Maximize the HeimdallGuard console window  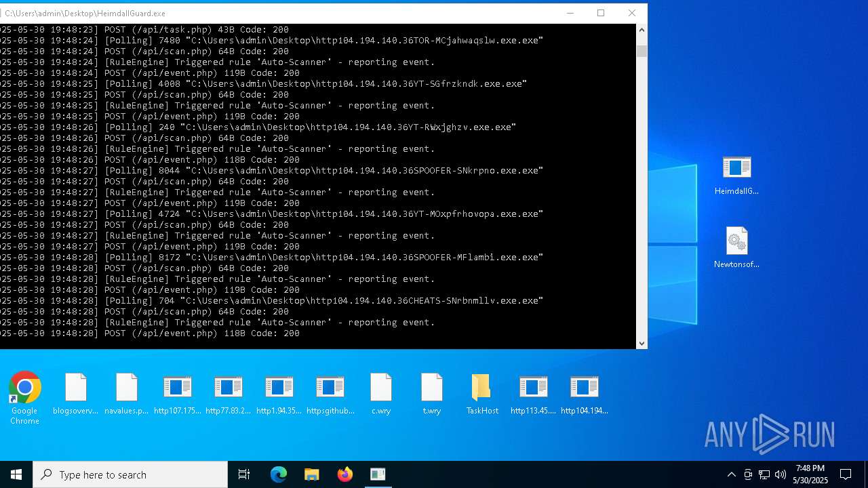(601, 13)
